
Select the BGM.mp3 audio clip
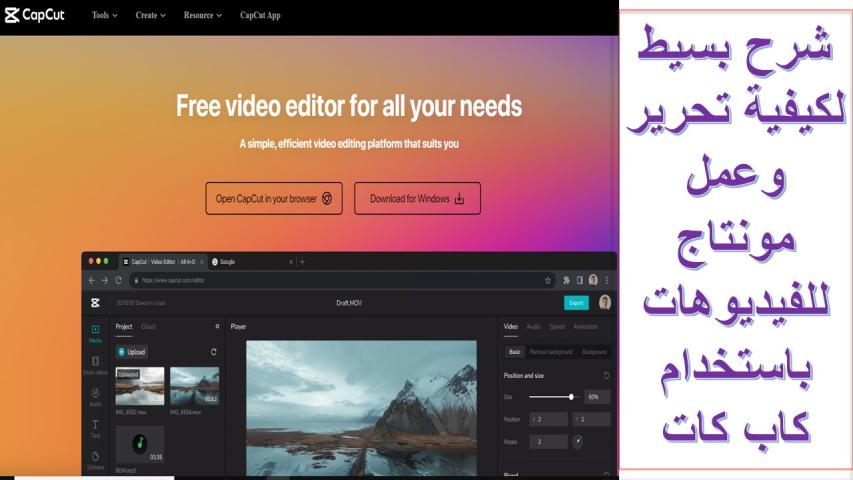(140, 445)
